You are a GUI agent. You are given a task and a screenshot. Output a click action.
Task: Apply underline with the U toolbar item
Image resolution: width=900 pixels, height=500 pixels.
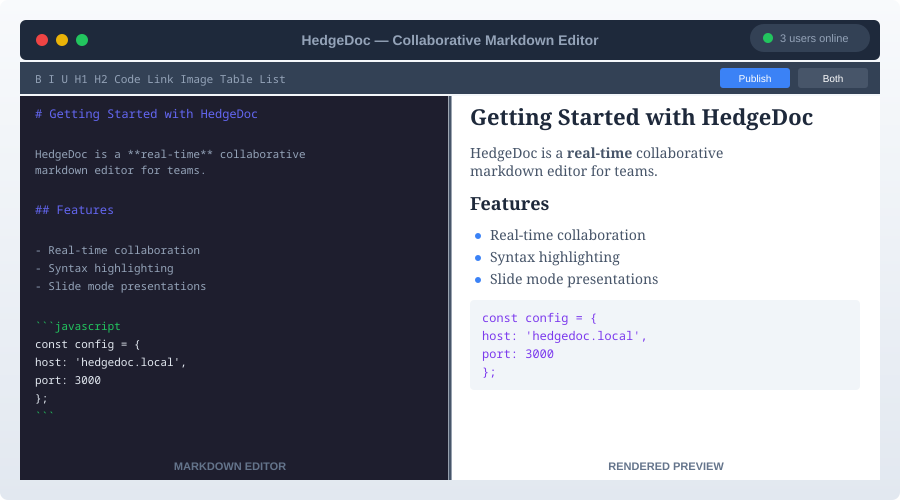click(64, 79)
